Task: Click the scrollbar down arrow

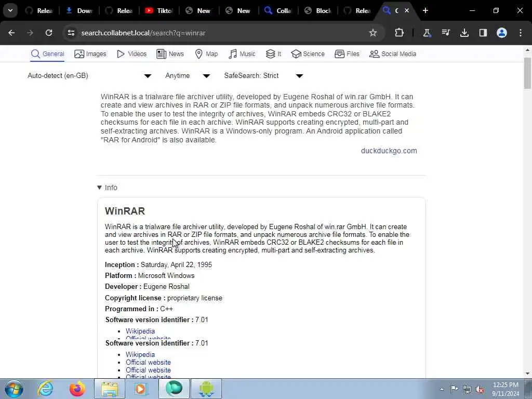Action: [x=527, y=374]
